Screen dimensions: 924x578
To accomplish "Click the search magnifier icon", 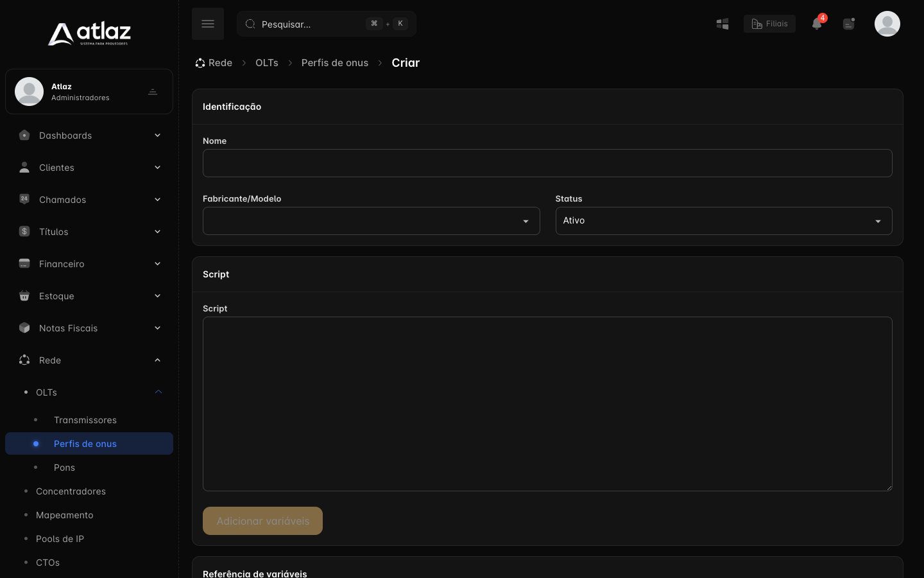I will [x=250, y=24].
